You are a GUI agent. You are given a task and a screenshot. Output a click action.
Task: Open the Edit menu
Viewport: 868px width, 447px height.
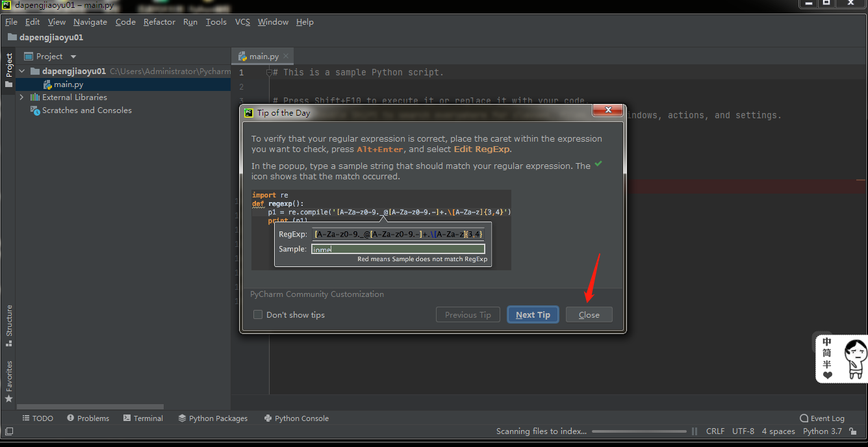[x=32, y=21]
